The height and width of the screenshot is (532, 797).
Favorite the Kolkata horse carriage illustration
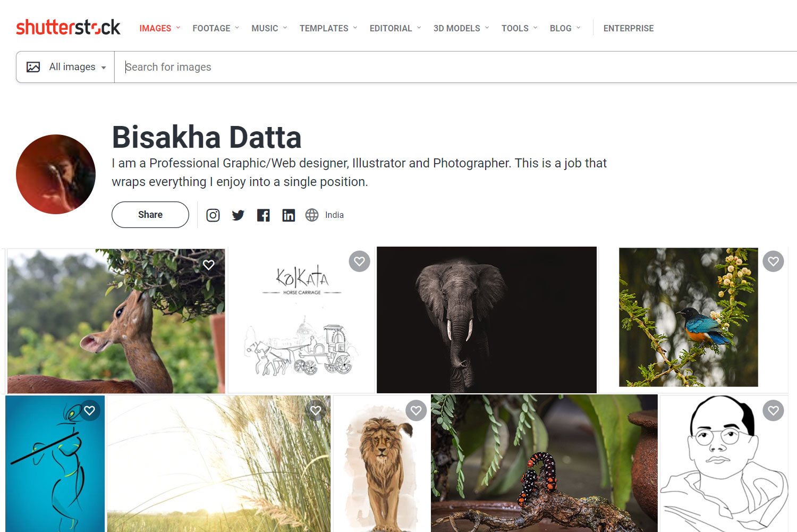coord(359,261)
